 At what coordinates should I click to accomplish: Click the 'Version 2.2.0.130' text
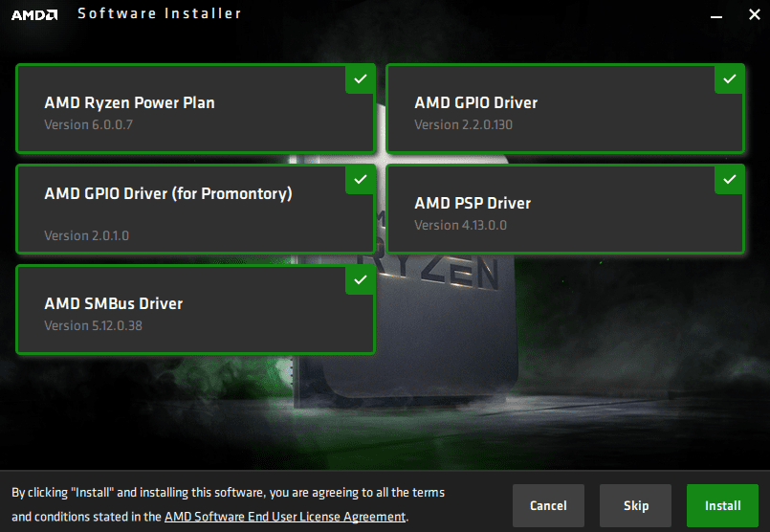click(x=463, y=124)
